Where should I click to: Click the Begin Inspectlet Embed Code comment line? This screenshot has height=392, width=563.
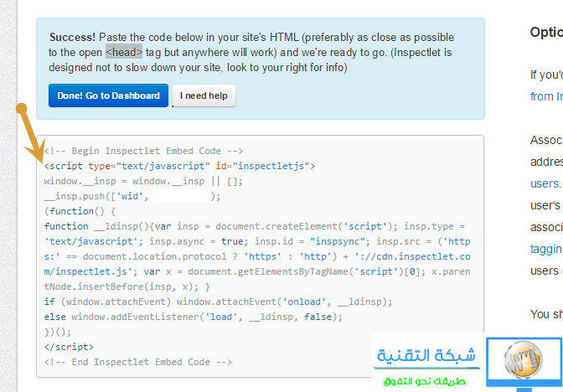pyautogui.click(x=143, y=151)
